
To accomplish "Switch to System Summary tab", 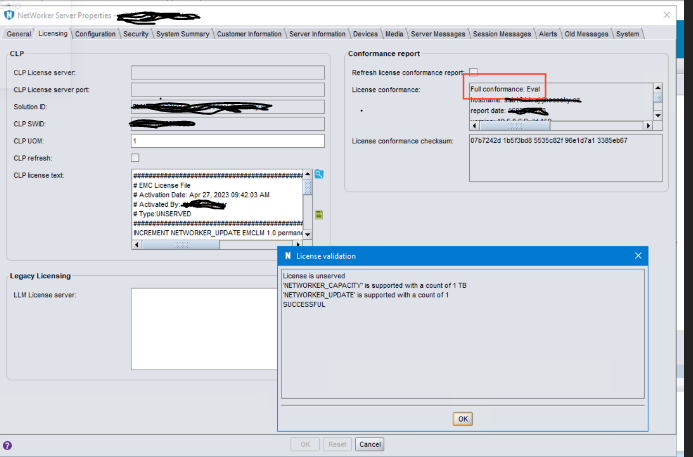I will 183,34.
